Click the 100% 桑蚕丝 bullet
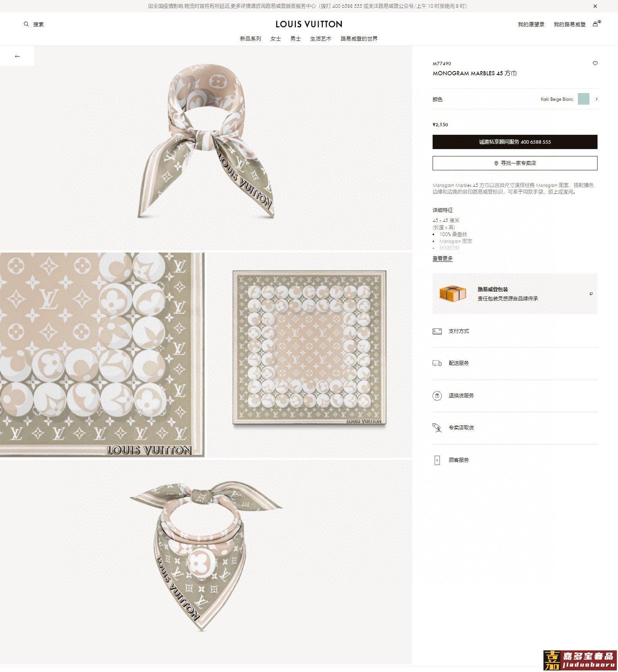The height and width of the screenshot is (672, 618). point(453,234)
